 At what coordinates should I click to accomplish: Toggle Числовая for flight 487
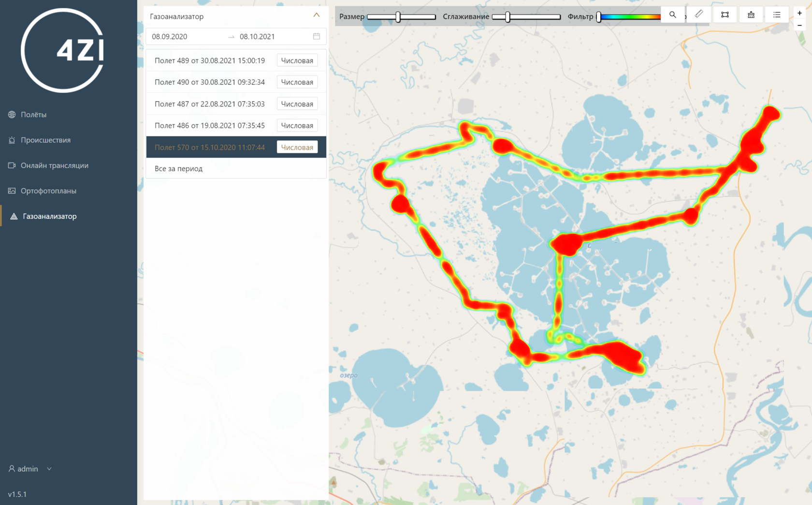[297, 104]
